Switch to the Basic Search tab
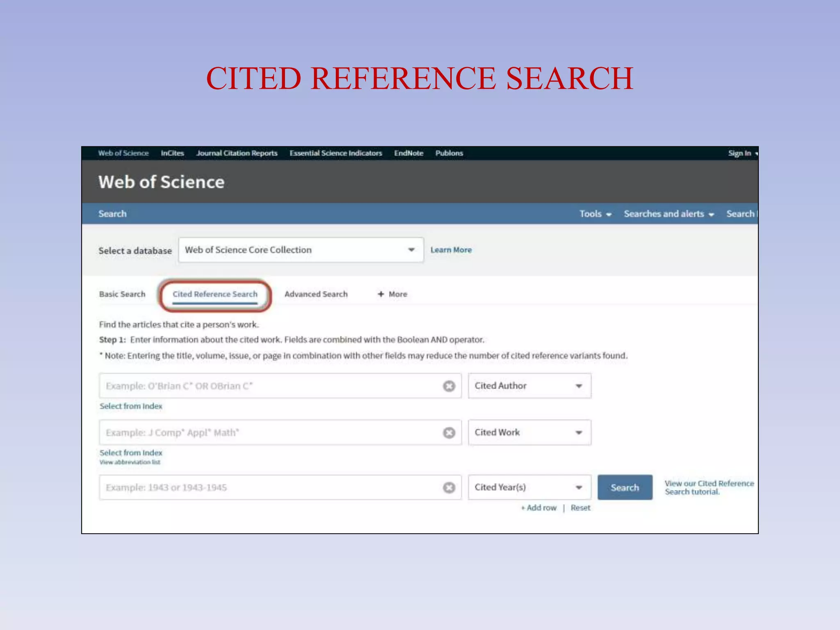 tap(122, 294)
